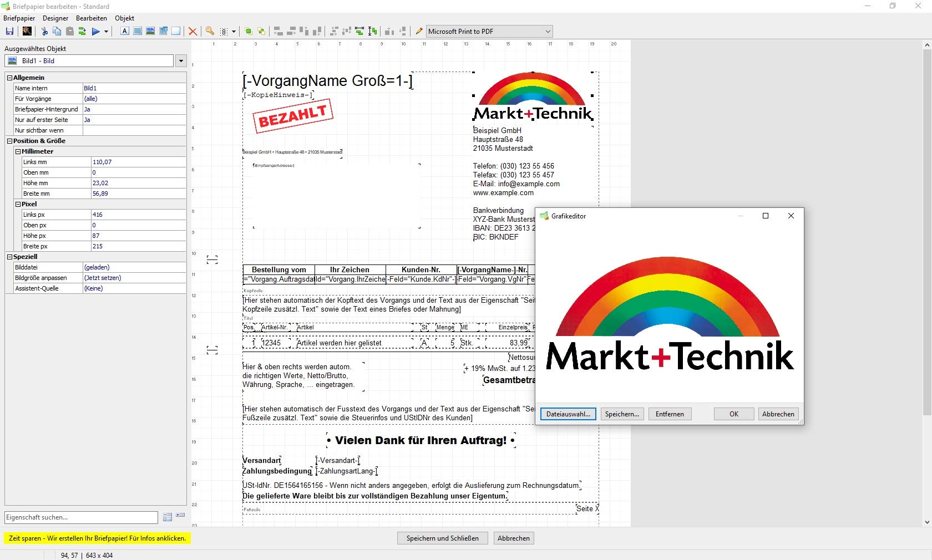Image resolution: width=932 pixels, height=560 pixels.
Task: Click Entfernen in Grafikeditor
Action: [x=670, y=414]
